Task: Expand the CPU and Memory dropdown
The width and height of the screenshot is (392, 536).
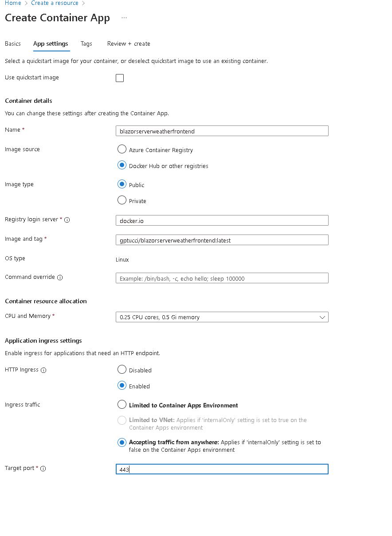Action: tap(222, 317)
